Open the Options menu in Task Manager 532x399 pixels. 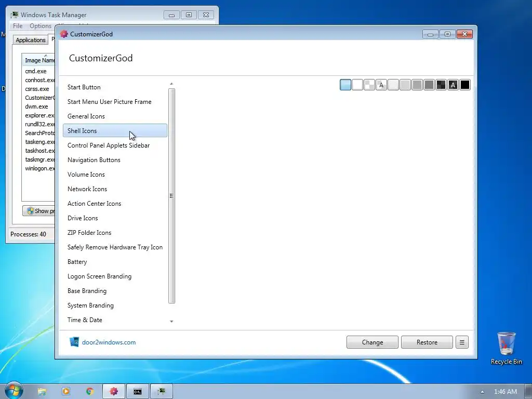(x=41, y=26)
